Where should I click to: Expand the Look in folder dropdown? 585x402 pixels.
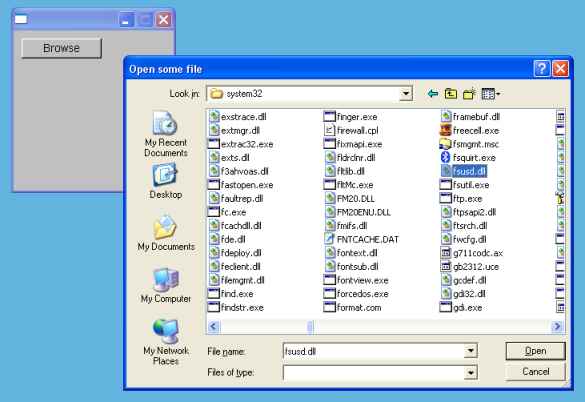[x=406, y=93]
